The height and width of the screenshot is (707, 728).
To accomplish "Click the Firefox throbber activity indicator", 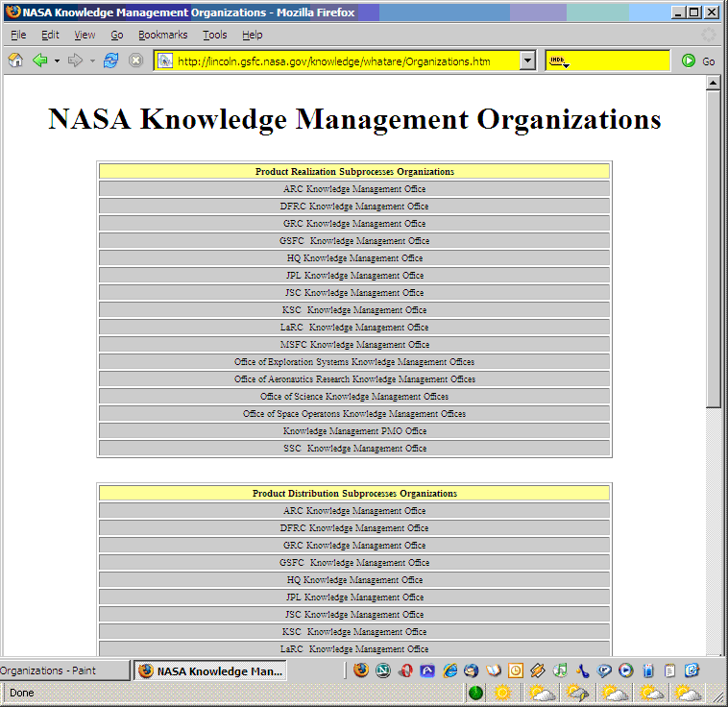I will (709, 35).
